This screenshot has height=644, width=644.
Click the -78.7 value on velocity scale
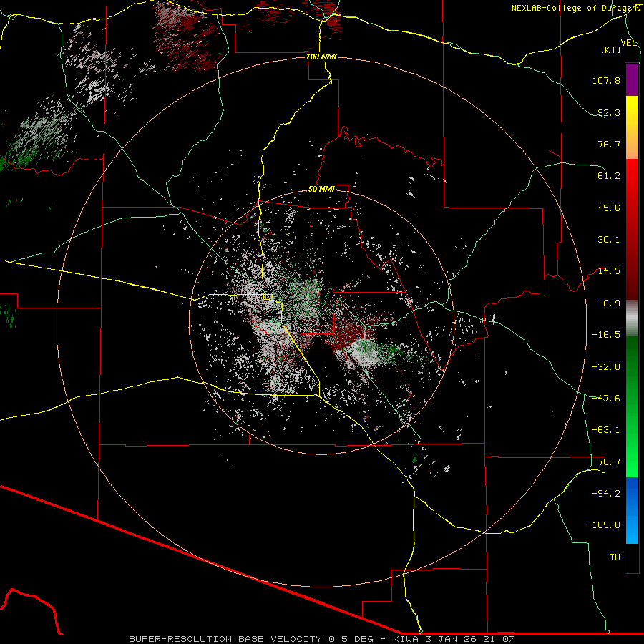click(x=606, y=462)
